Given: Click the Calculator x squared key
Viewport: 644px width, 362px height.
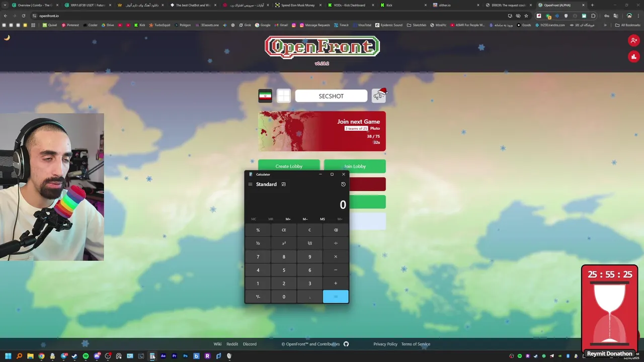Looking at the screenshot, I should click(284, 243).
